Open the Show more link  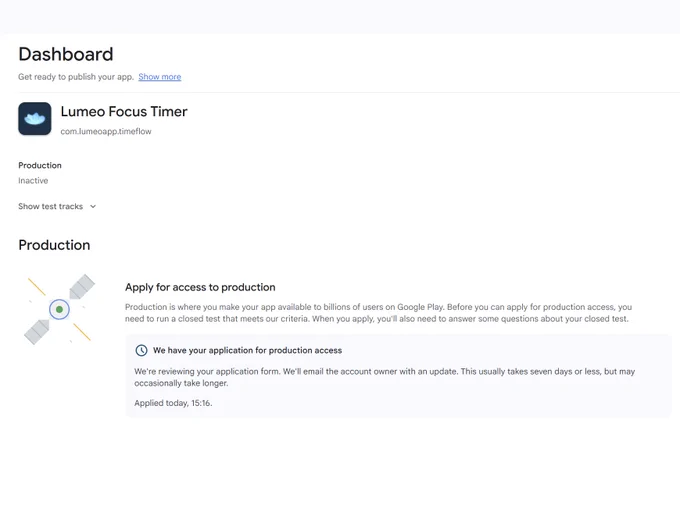tap(160, 77)
